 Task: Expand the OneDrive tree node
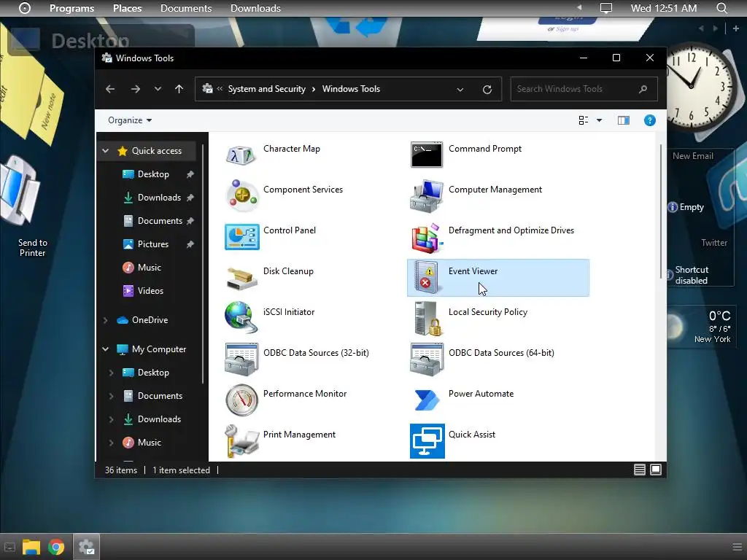(105, 320)
